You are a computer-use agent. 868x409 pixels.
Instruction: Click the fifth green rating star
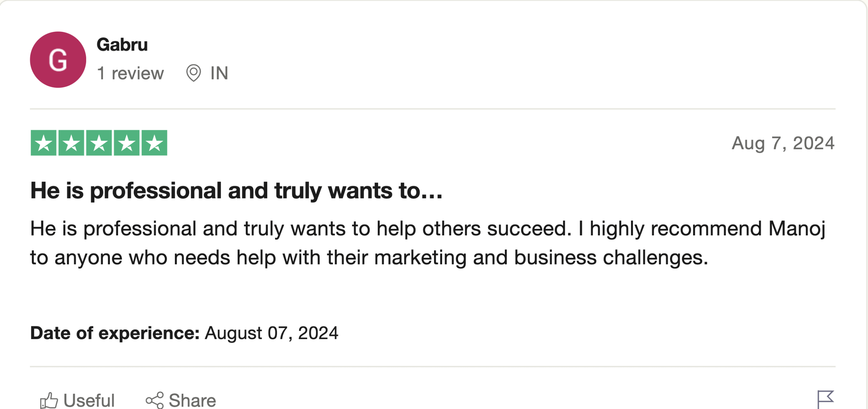click(154, 143)
